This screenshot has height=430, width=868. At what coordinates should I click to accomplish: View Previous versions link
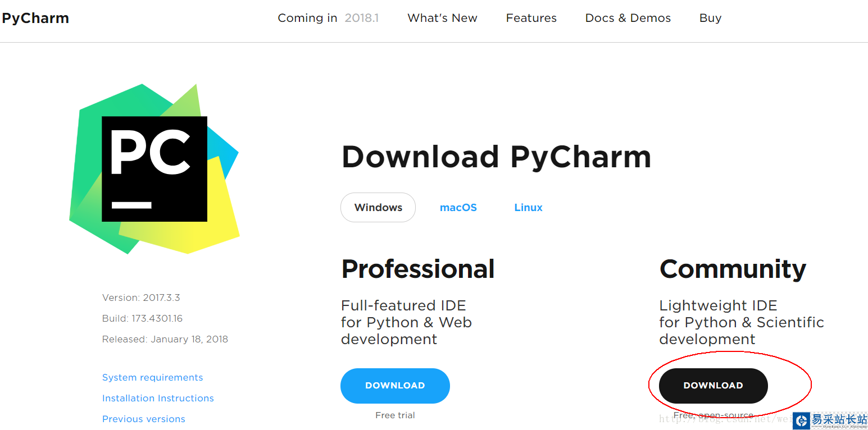143,419
